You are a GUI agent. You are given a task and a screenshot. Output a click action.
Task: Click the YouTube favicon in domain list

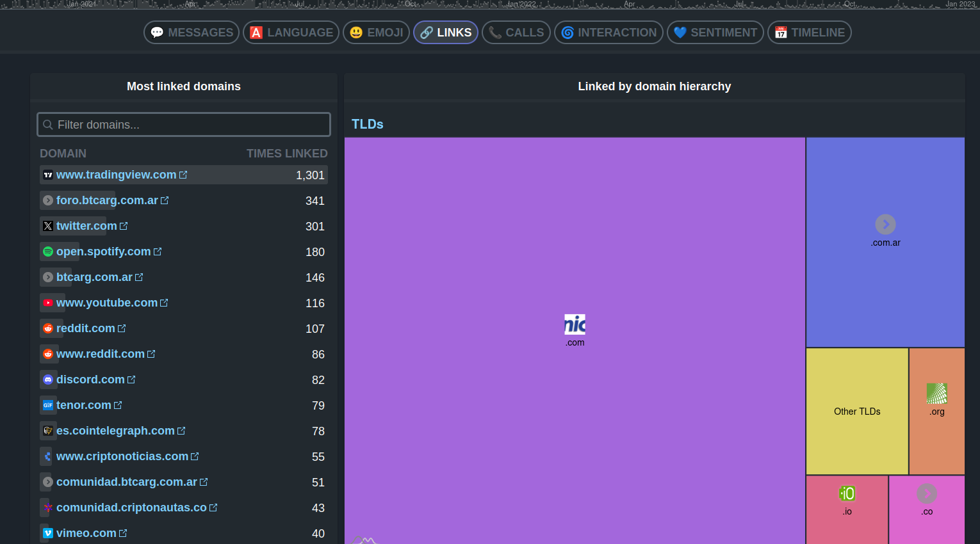pyautogui.click(x=48, y=303)
